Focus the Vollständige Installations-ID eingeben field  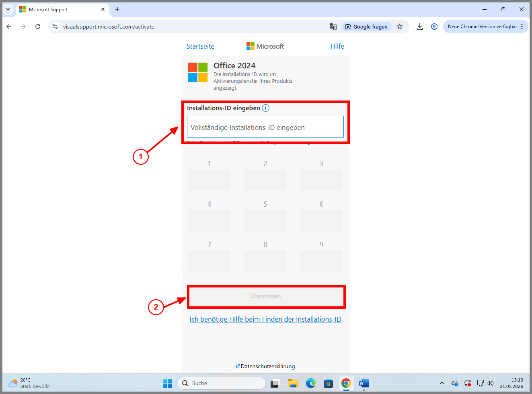pos(265,127)
